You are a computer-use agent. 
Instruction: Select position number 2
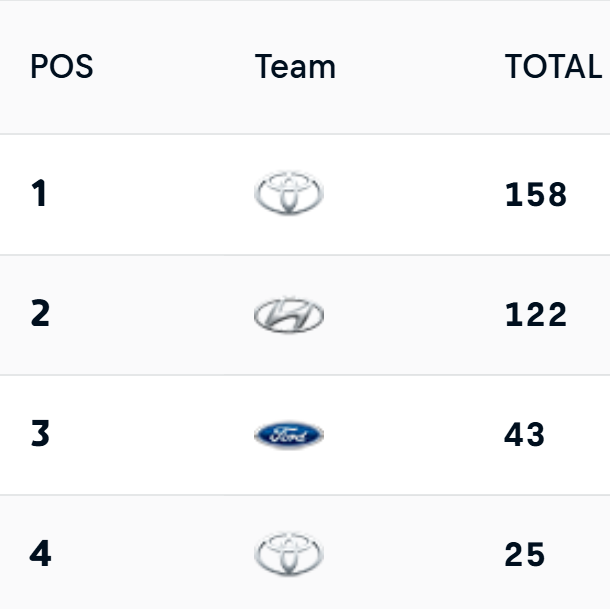tap(40, 315)
